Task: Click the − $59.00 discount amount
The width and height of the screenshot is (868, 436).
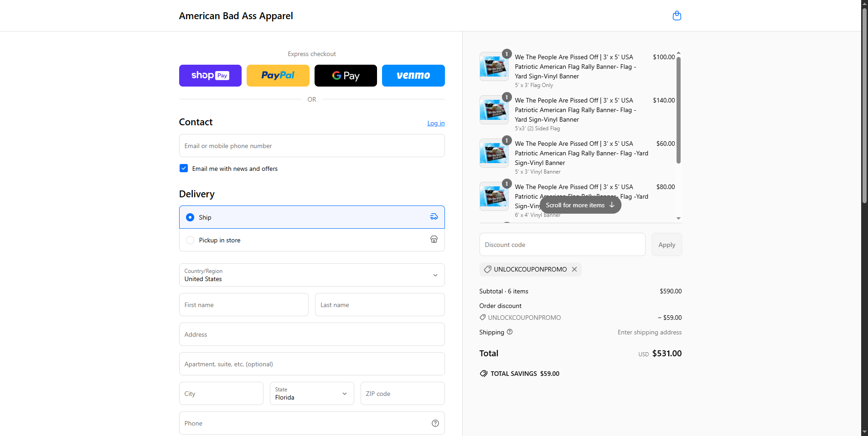Action: pos(670,318)
